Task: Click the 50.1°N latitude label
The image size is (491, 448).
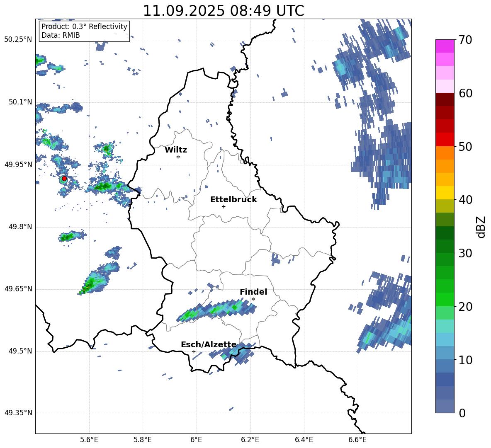Action: (x=20, y=102)
